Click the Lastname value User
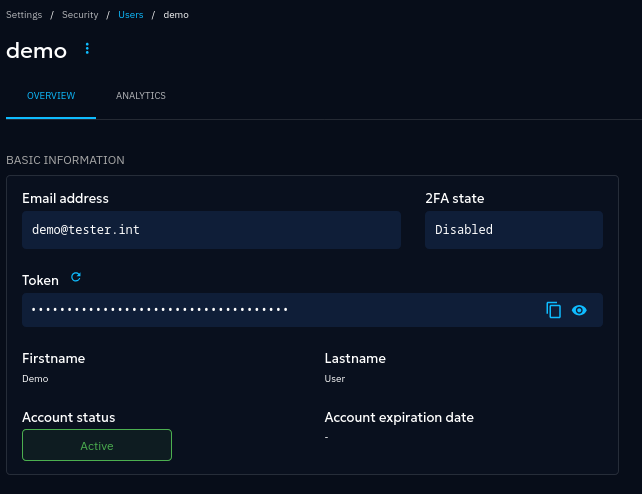The width and height of the screenshot is (642, 494). [335, 379]
